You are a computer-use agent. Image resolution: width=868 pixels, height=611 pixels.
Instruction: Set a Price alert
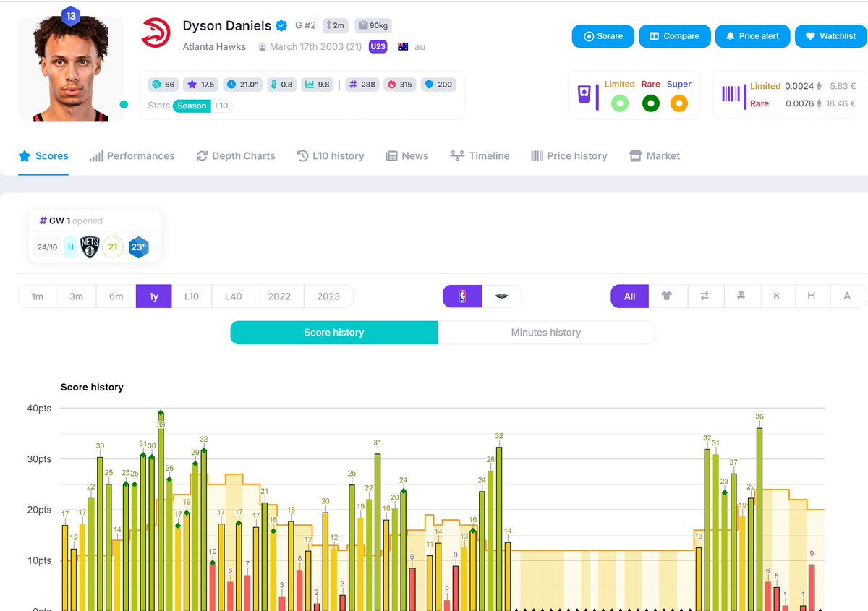pos(752,36)
